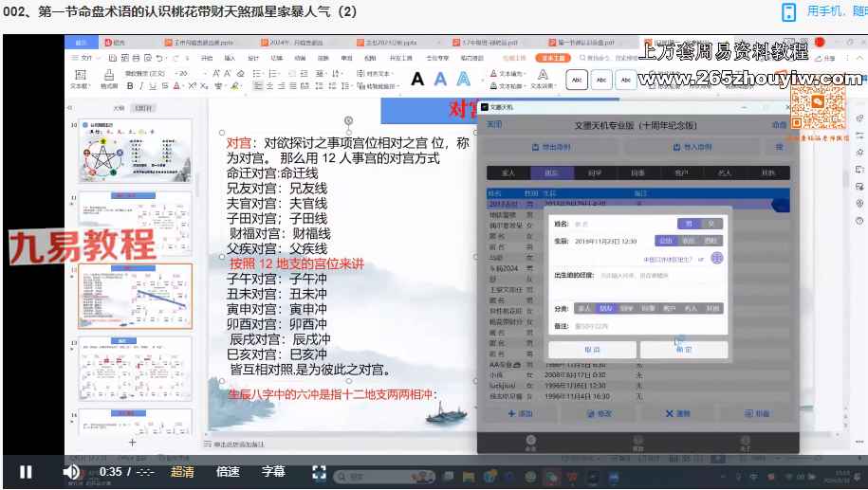Click the round globe icon beside birth time
The image size is (868, 490).
click(x=717, y=258)
